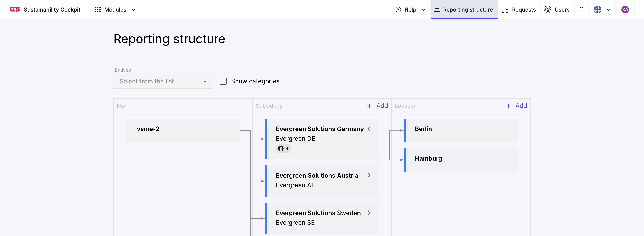Screen dimensions: 644x236
Task: Click the Help question mark icon
Action: click(x=398, y=10)
